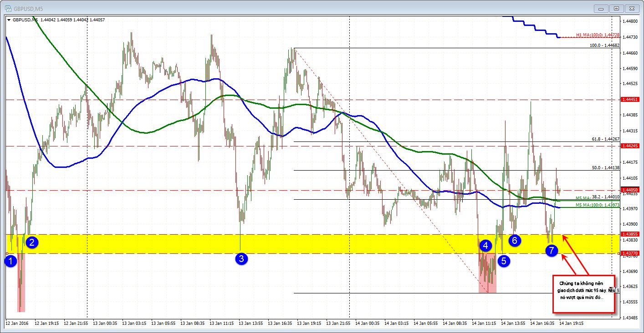Select blue circle marker number 3
This screenshot has height=333, width=644.
pos(242,259)
